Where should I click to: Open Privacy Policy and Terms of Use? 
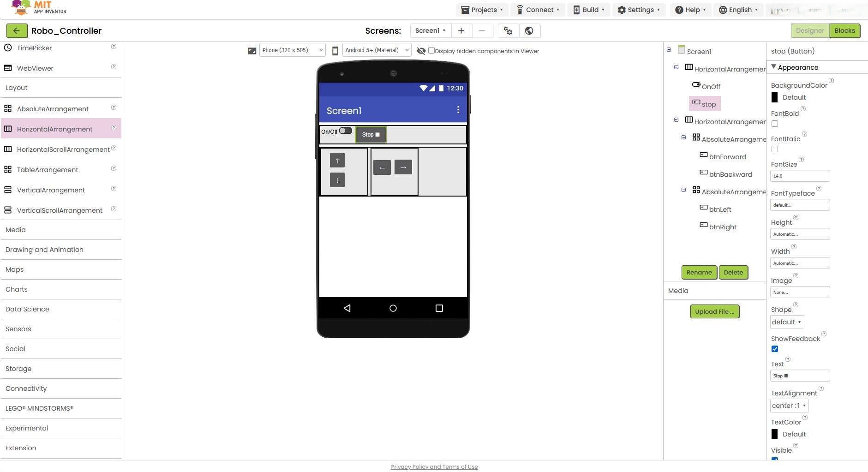click(434, 466)
